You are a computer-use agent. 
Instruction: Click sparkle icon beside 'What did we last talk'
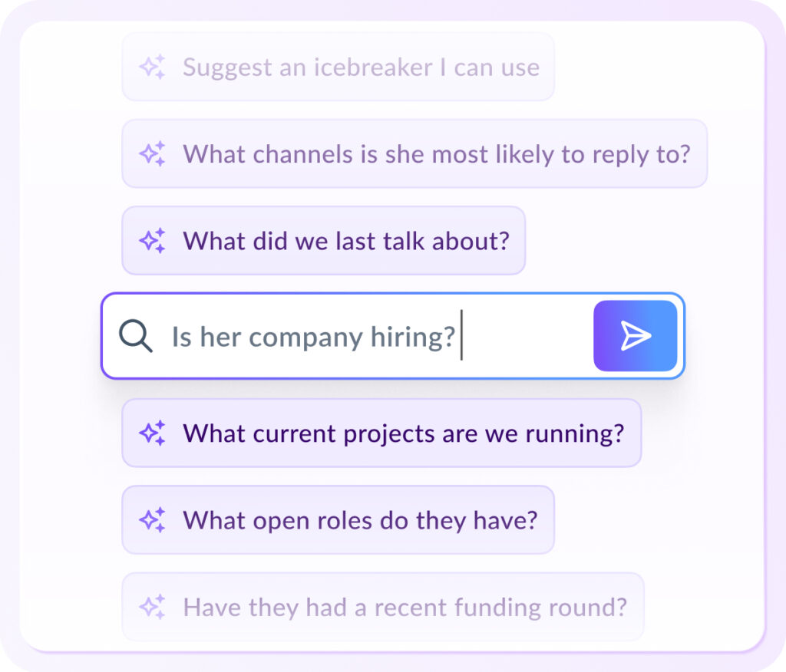(x=153, y=241)
